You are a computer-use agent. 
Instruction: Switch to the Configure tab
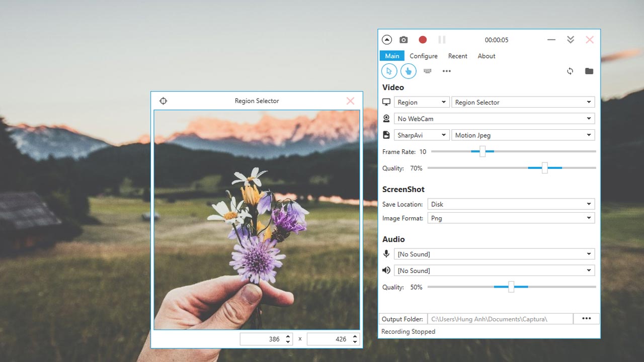[423, 56]
